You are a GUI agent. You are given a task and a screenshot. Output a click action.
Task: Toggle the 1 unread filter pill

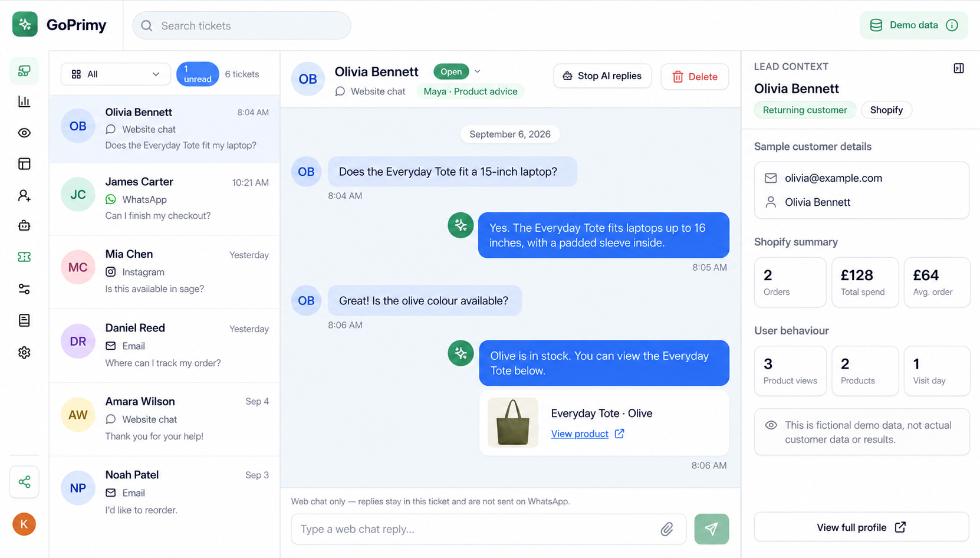click(x=198, y=74)
